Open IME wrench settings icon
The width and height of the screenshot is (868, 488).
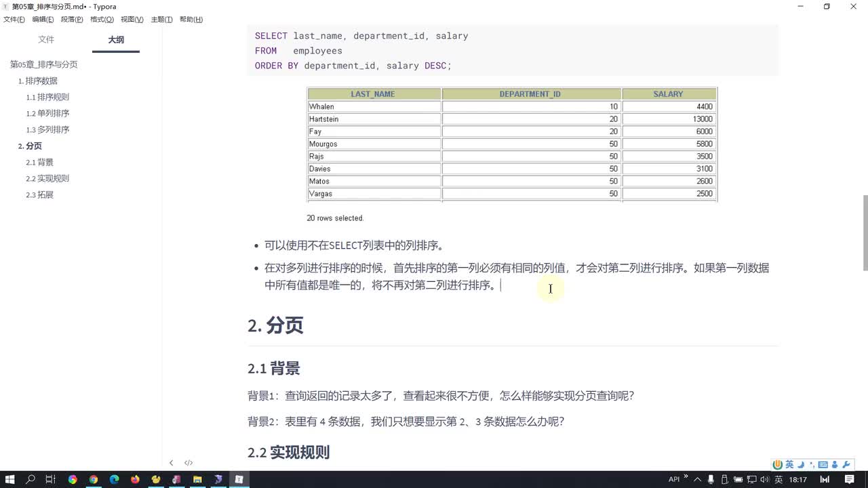point(846,464)
